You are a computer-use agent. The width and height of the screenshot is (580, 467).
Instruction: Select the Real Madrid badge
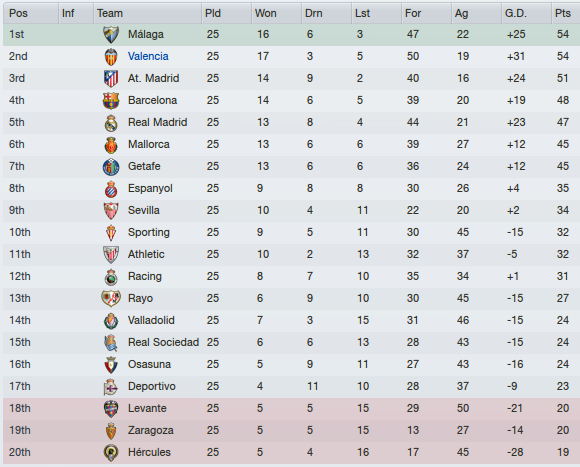[111, 123]
